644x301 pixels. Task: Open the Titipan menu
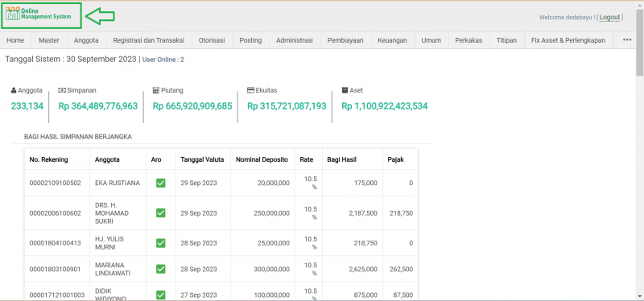pos(507,40)
